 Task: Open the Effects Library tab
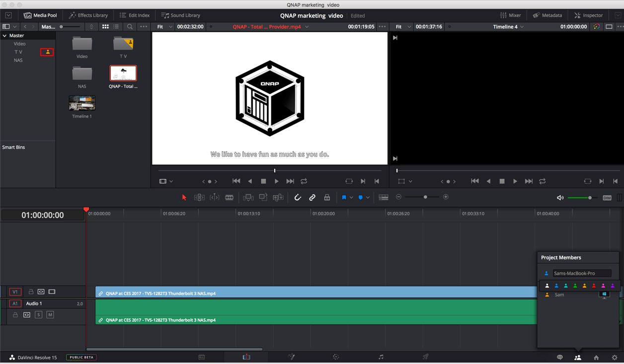point(88,15)
